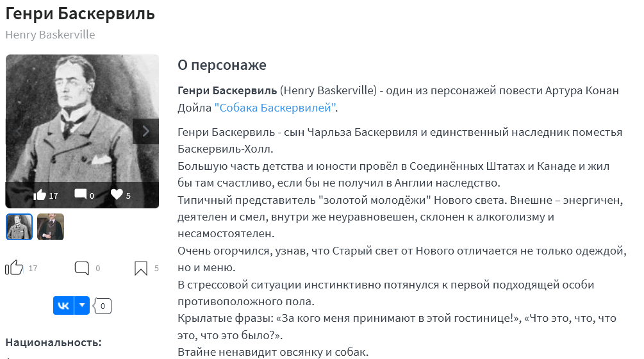The width and height of the screenshot is (644, 359).
Task: Select the second color portrait thumbnail
Action: 51,227
